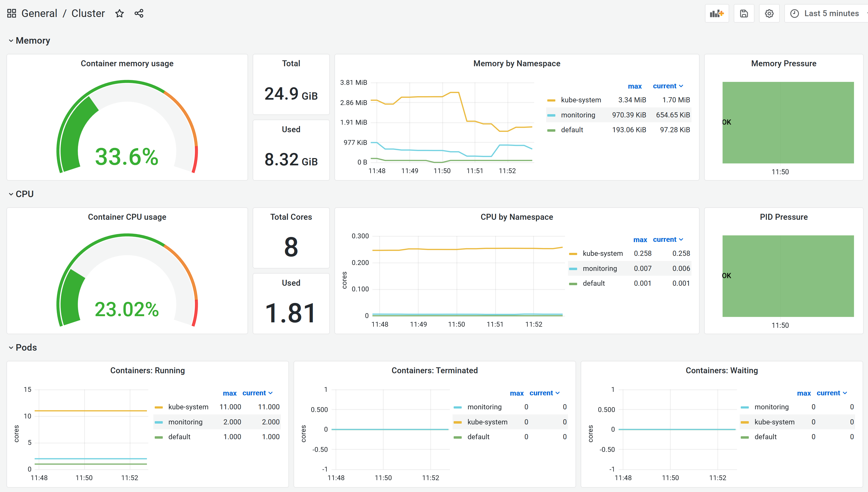Screen dimensions: 868x492
Task: Sort Containers: Terminated legend by current
Action: coord(544,393)
